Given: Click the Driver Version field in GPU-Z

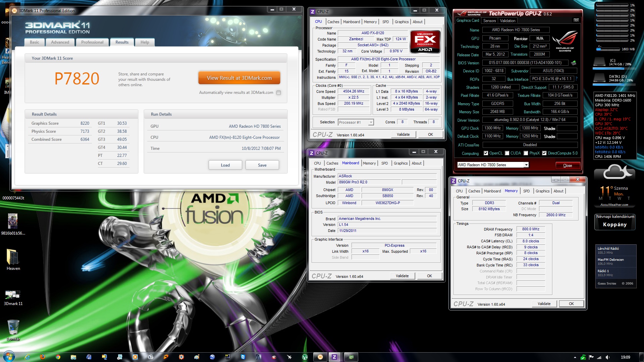Looking at the screenshot, I should pyautogui.click(x=530, y=120).
